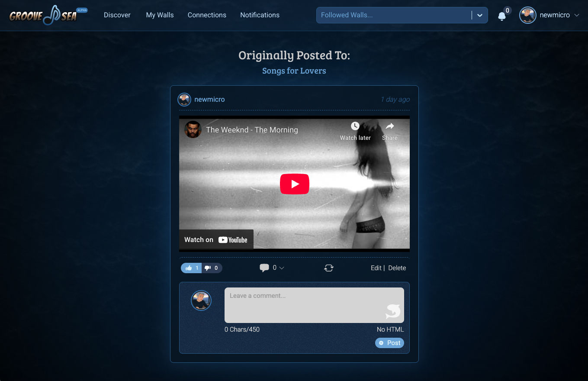Image resolution: width=588 pixels, height=381 pixels.
Task: Click the notification bell icon
Action: pyautogui.click(x=502, y=16)
